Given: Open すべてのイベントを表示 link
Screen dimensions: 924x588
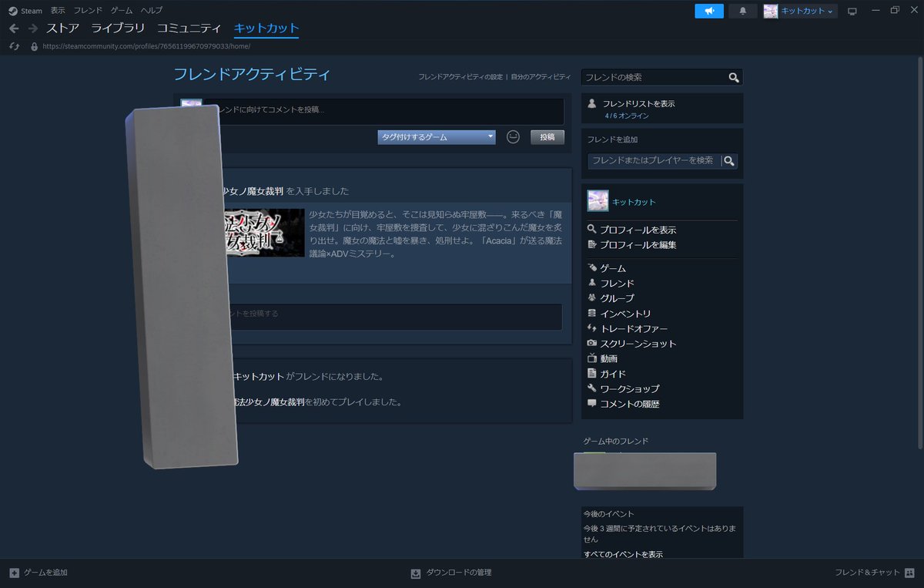Looking at the screenshot, I should pos(623,554).
